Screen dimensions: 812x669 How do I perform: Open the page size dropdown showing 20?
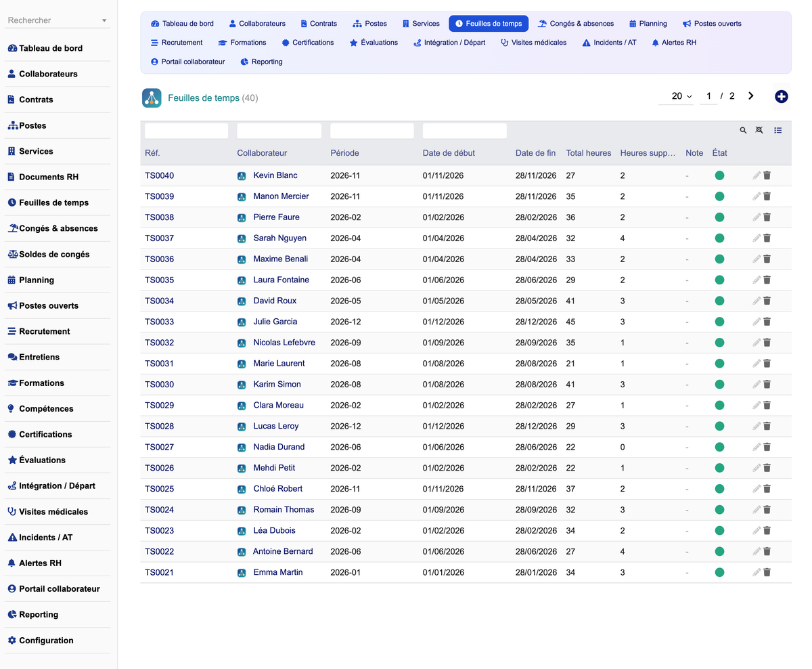(677, 96)
